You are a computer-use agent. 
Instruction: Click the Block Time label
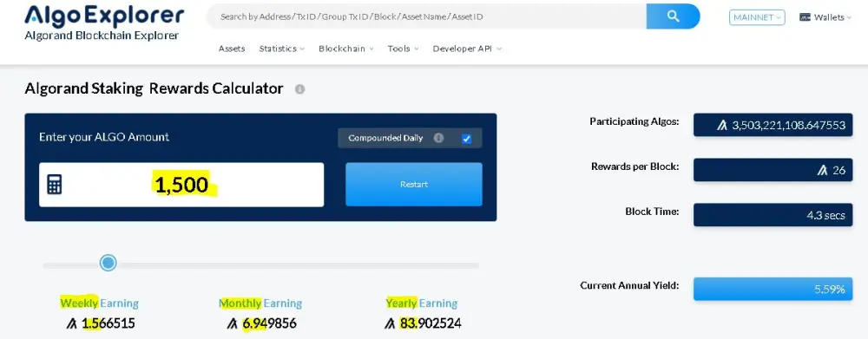click(652, 212)
